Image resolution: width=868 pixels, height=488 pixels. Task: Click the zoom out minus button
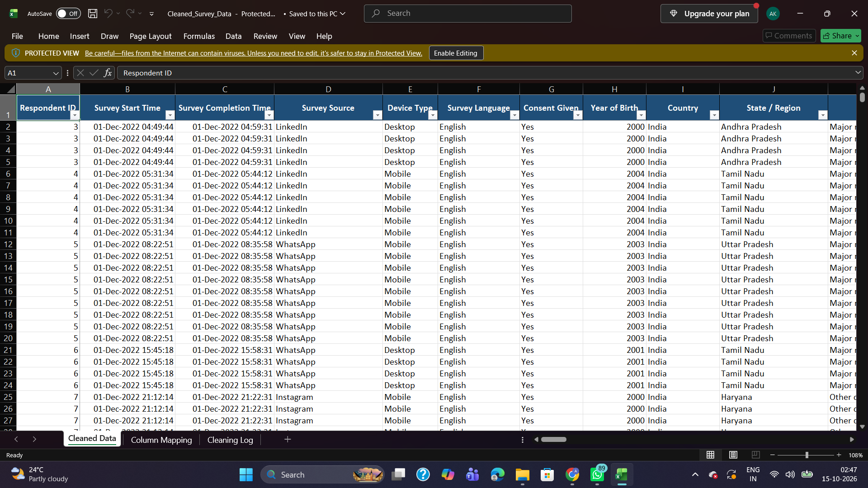coord(773,455)
